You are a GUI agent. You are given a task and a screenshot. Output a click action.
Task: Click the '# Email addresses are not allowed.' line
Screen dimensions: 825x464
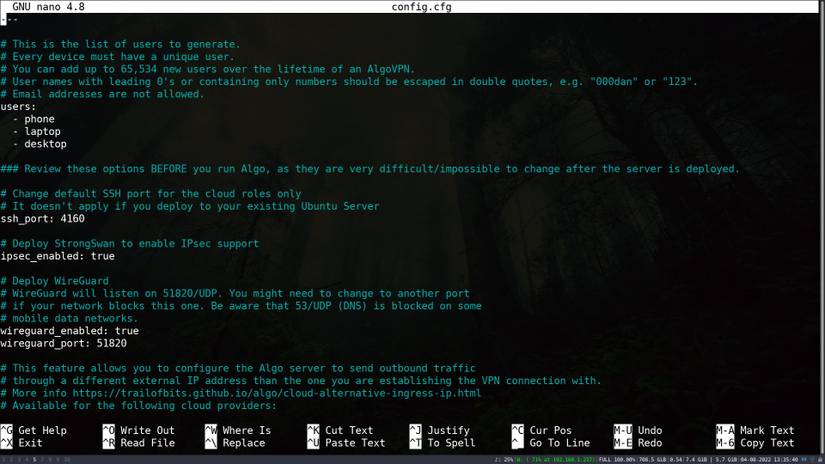[x=103, y=94]
